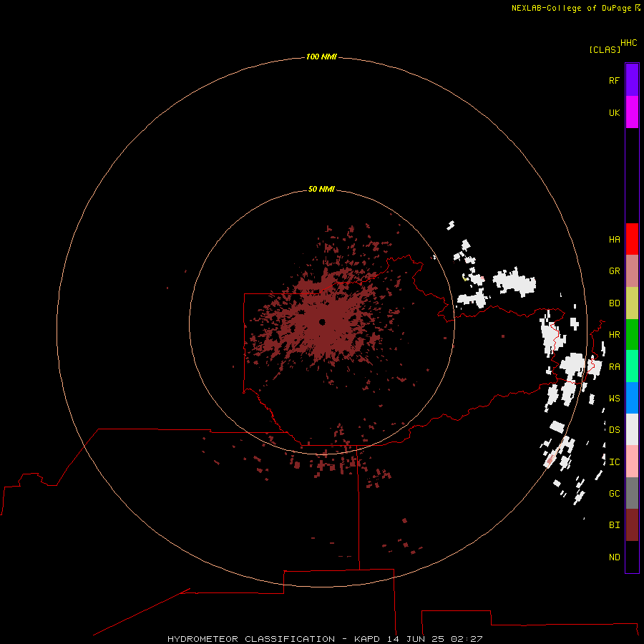
Task: Click the UK magenta legend swatch
Action: coord(632,112)
